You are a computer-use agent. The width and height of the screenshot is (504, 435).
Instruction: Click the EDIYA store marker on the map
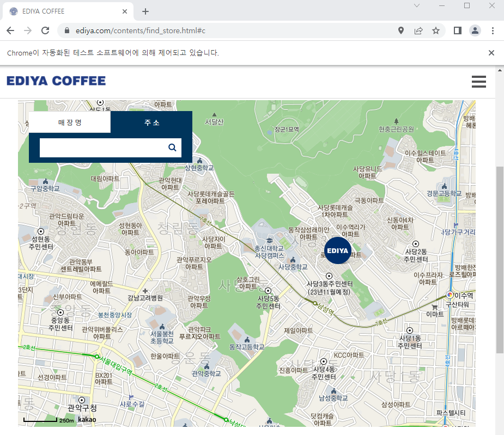pos(337,250)
